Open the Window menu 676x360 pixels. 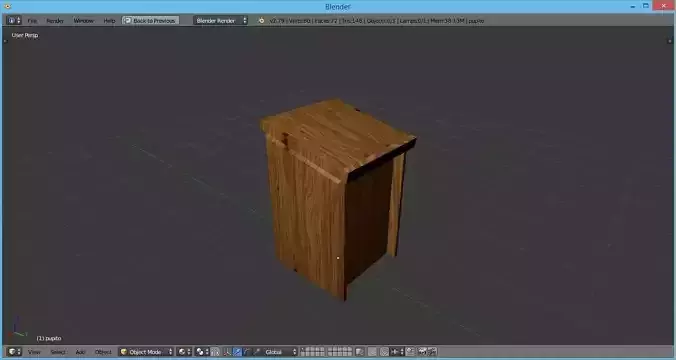(84, 21)
